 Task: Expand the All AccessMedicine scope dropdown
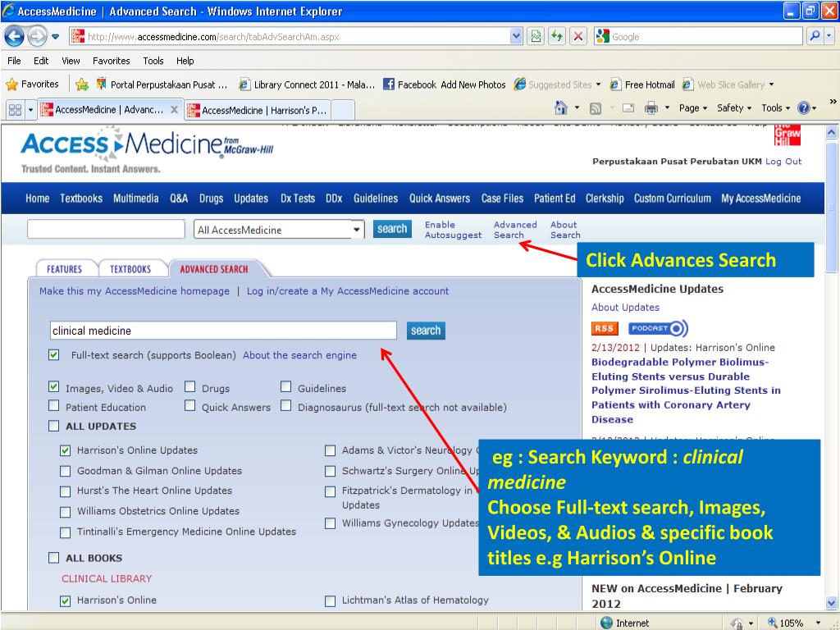click(x=356, y=230)
